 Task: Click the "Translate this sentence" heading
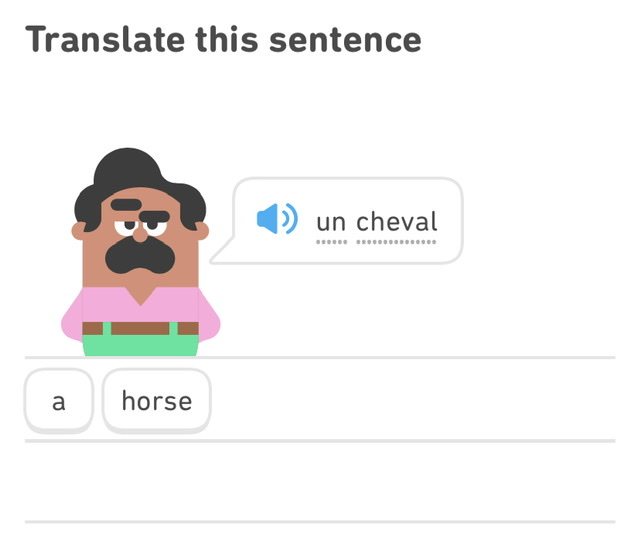223,39
